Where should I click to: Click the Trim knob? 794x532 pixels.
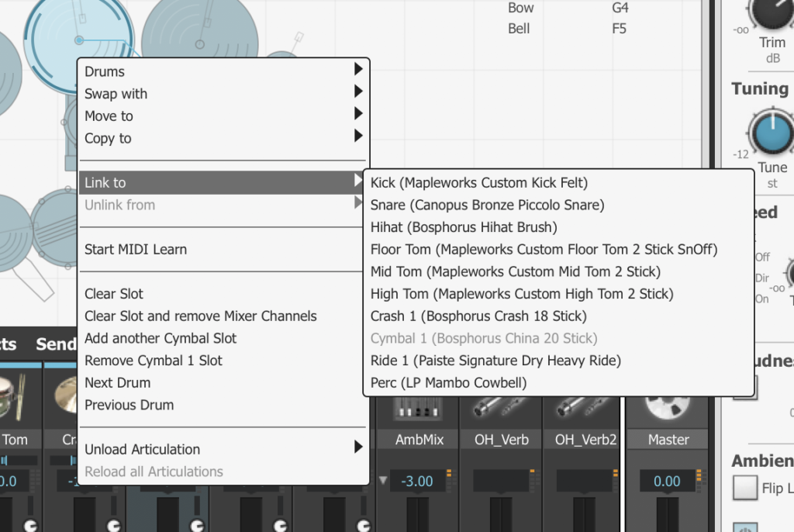coord(771,12)
